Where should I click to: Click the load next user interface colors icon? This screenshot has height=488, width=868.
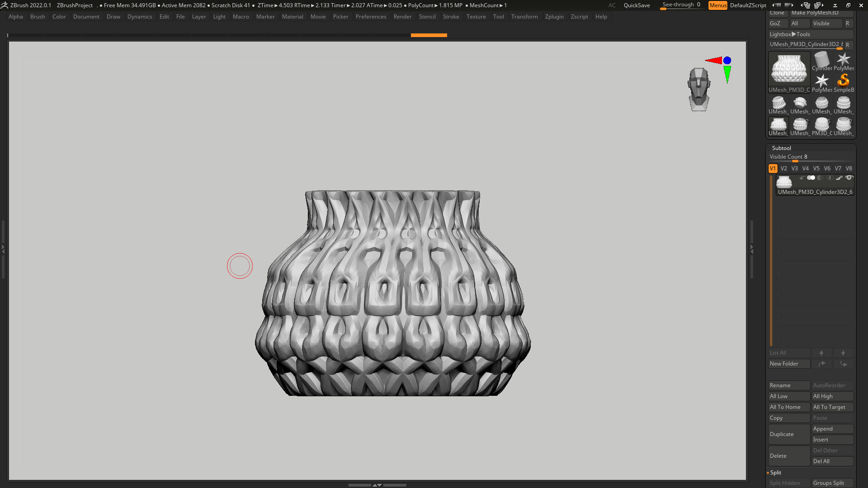[x=789, y=5]
